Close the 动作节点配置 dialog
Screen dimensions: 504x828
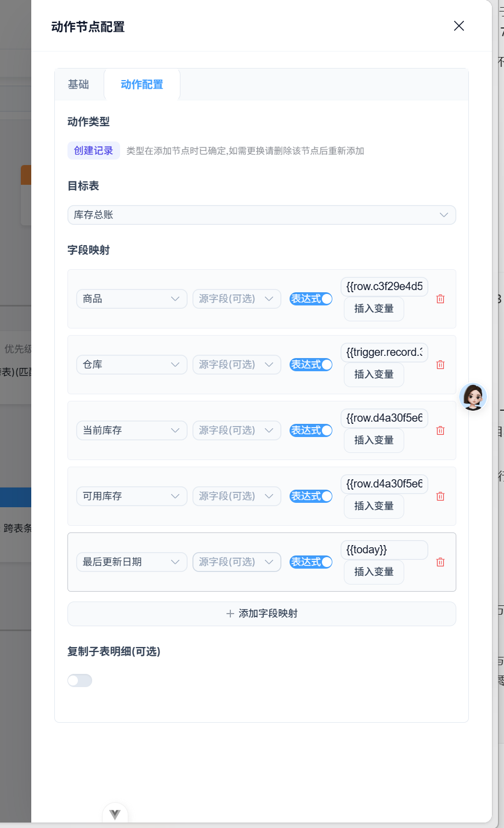[459, 26]
